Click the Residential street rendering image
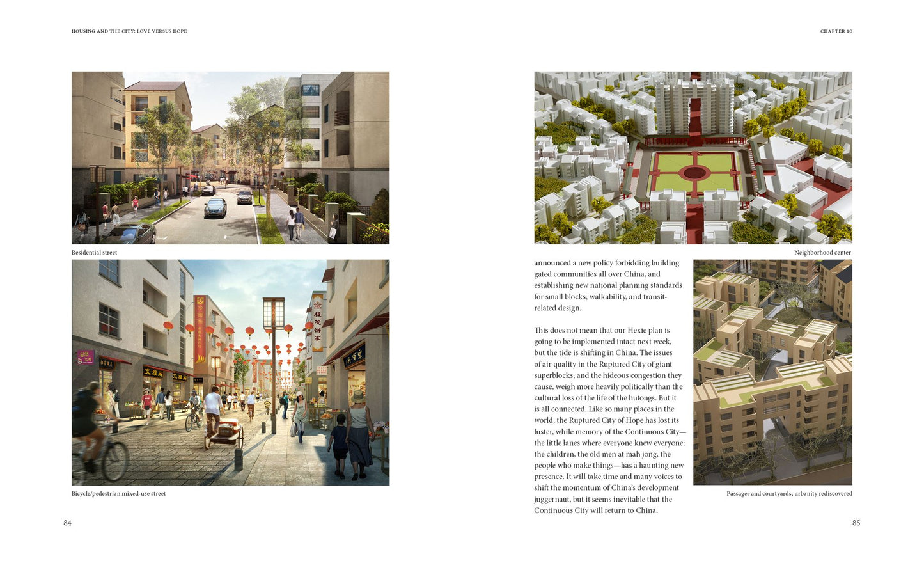The height and width of the screenshot is (577, 924). click(x=230, y=157)
